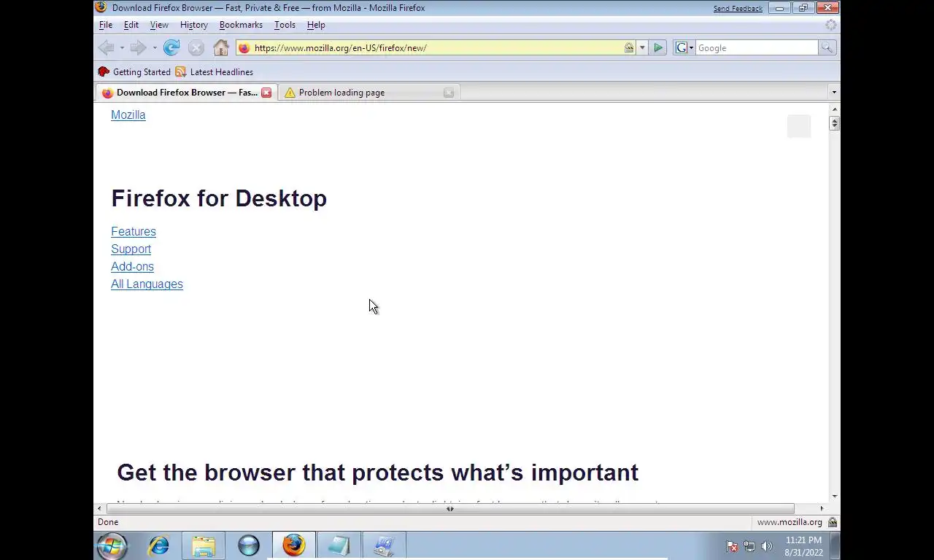
Task: Open the History menu
Action: pos(194,25)
